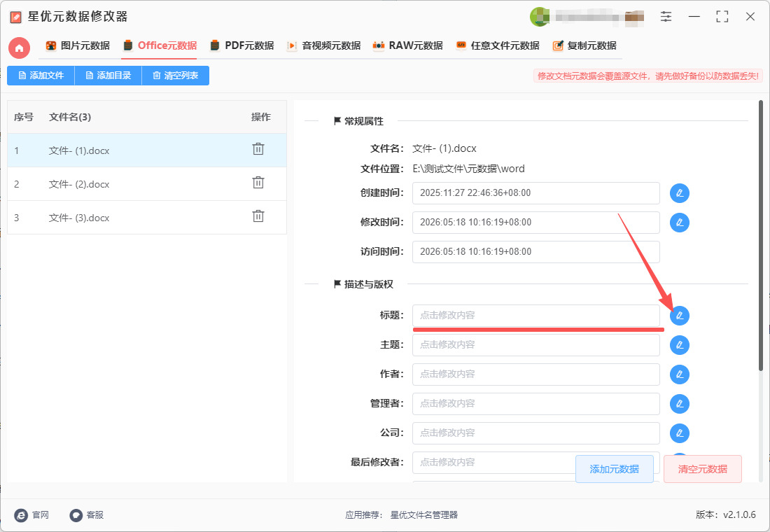This screenshot has height=532, width=770.
Task: Edit 修改时间 with pencil icon
Action: coord(680,223)
